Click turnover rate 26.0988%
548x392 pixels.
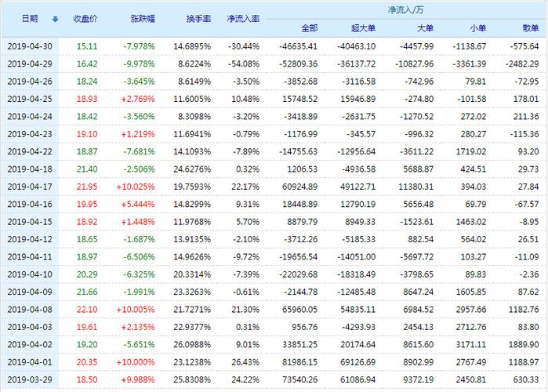pyautogui.click(x=192, y=344)
